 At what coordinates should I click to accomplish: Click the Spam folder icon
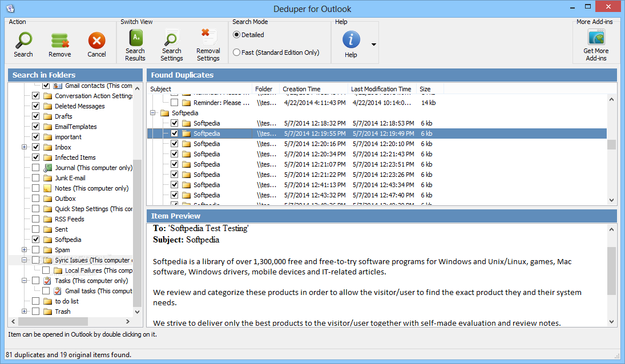point(48,250)
